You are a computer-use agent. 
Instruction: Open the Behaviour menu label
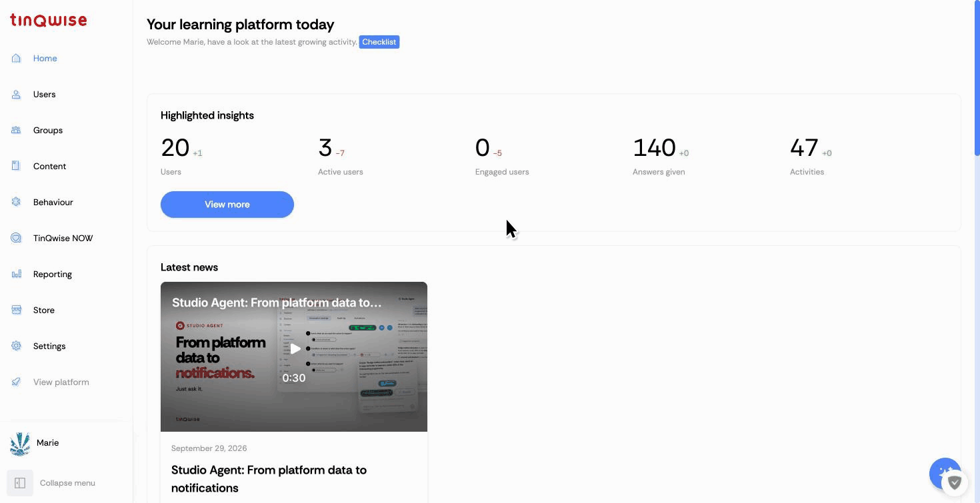pos(53,203)
